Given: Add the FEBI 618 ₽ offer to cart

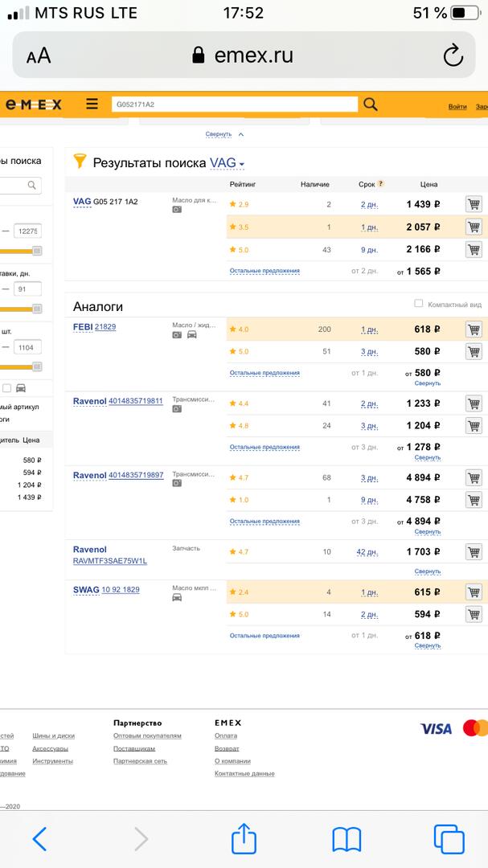Looking at the screenshot, I should point(474,330).
